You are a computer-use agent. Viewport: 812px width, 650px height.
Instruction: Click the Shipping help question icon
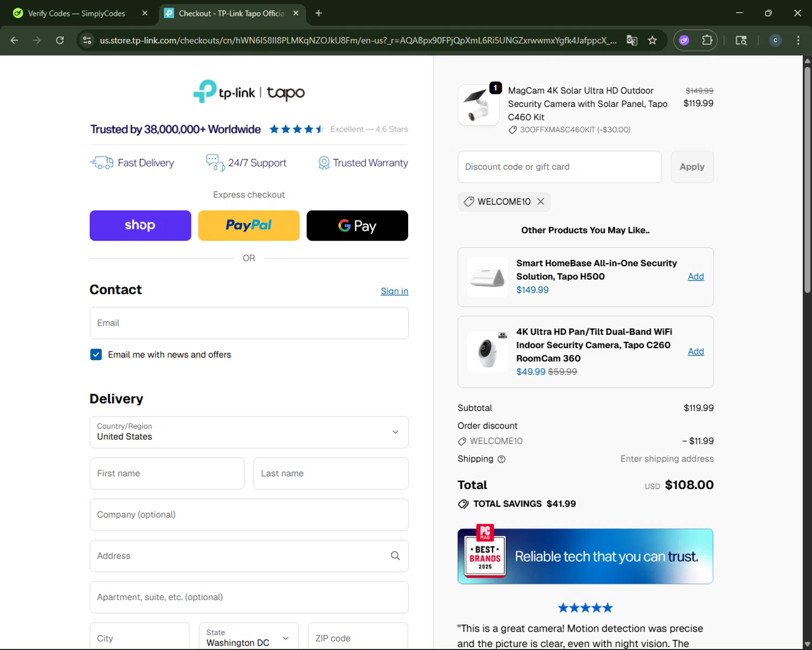[501, 459]
